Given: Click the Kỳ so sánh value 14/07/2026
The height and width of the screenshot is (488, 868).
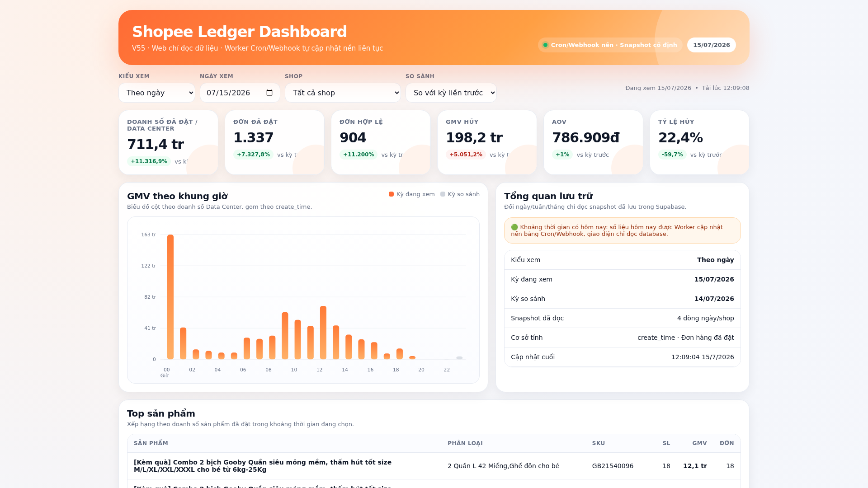Looking at the screenshot, I should pos(714,299).
